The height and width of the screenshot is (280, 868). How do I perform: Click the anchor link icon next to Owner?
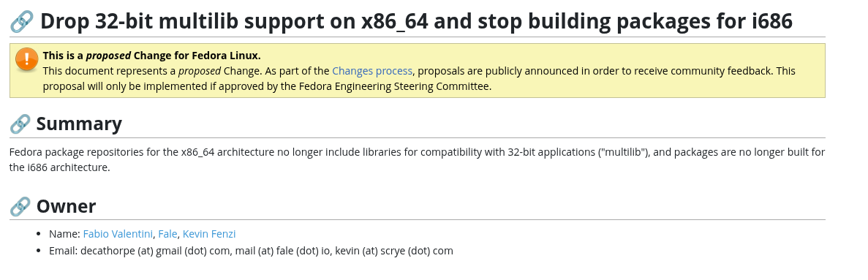click(20, 206)
